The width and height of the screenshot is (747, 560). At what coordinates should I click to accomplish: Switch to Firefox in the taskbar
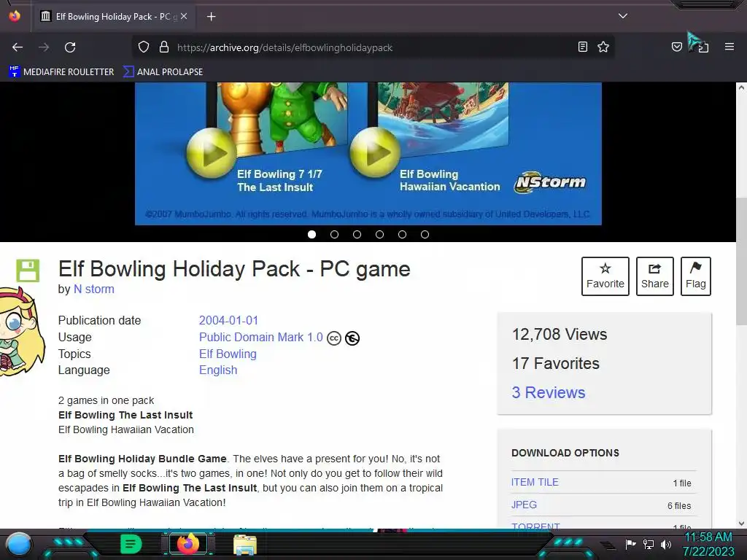[x=188, y=544]
